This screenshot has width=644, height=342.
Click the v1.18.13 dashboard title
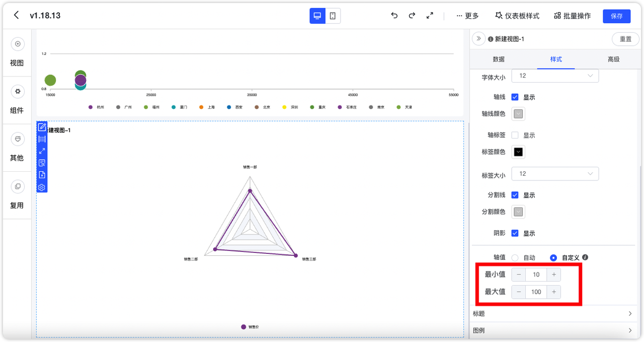click(x=45, y=16)
